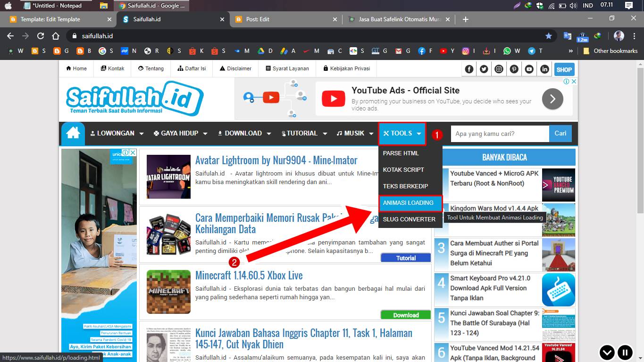644x362 pixels.
Task: Click the blue SHOP button
Action: click(x=564, y=69)
